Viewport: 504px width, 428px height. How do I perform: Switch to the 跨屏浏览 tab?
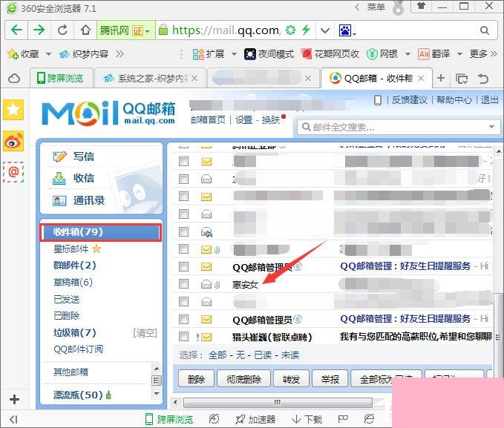tap(61, 78)
